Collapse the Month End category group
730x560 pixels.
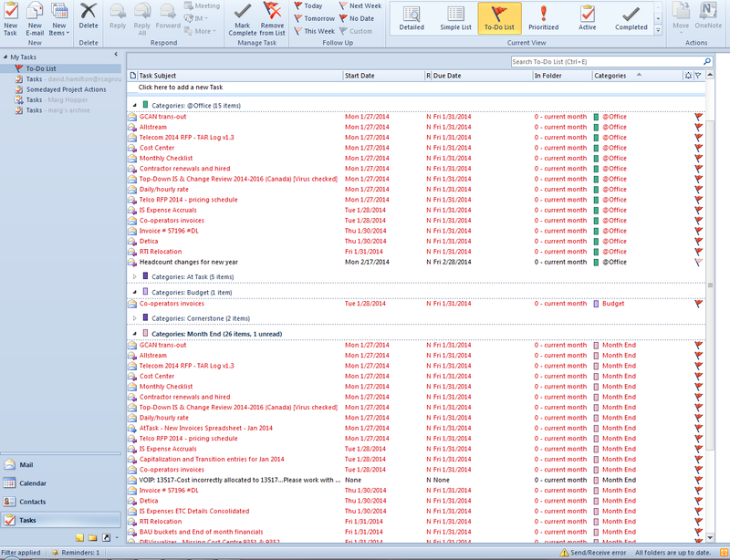pyautogui.click(x=134, y=334)
